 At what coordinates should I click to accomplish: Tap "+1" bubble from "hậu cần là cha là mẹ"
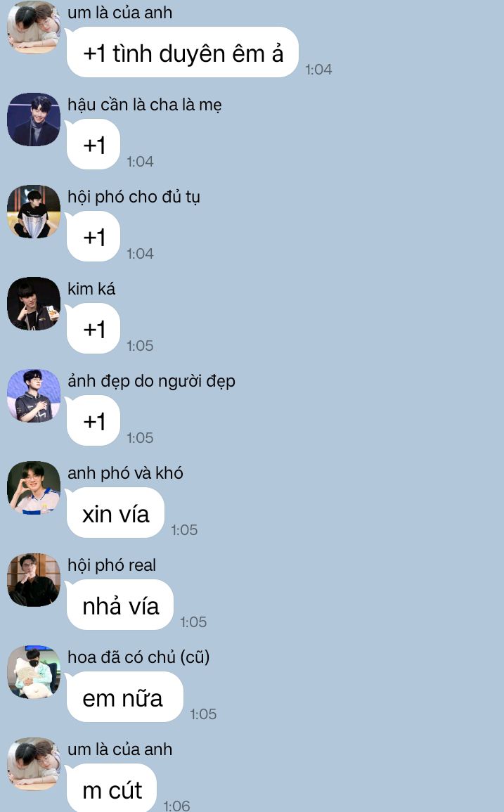(x=93, y=145)
